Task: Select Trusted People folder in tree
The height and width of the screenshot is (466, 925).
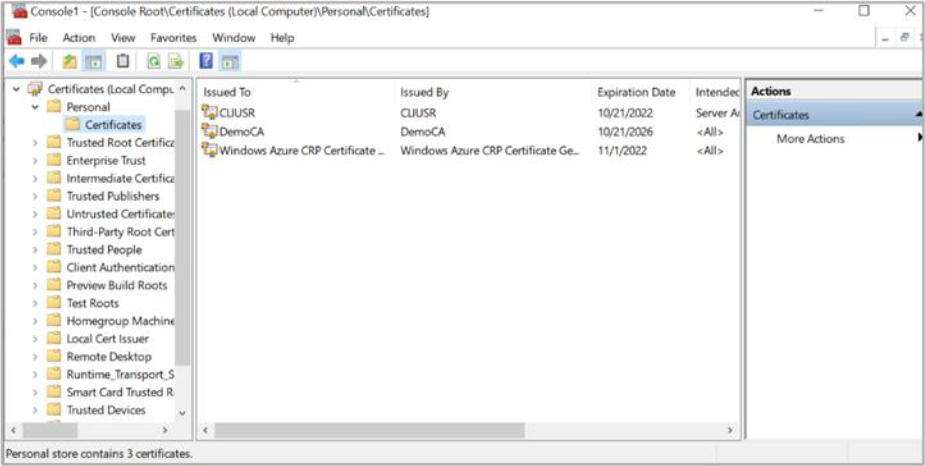Action: [104, 250]
